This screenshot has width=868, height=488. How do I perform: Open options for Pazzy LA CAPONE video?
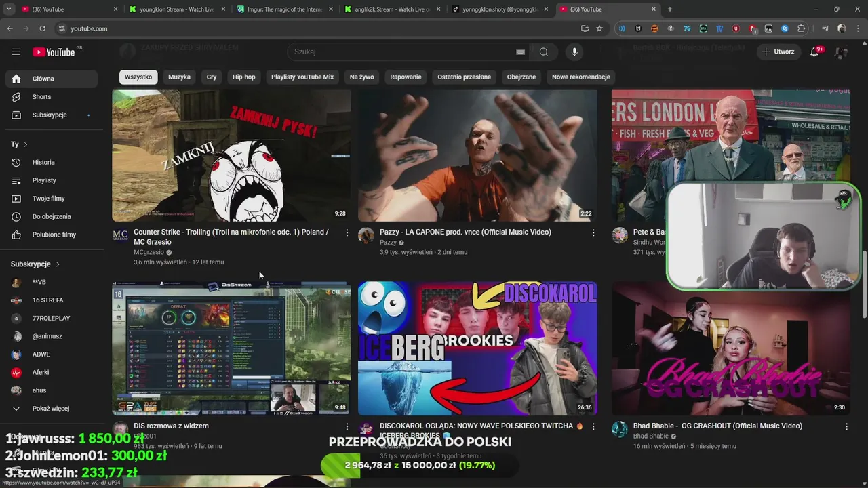pos(593,232)
